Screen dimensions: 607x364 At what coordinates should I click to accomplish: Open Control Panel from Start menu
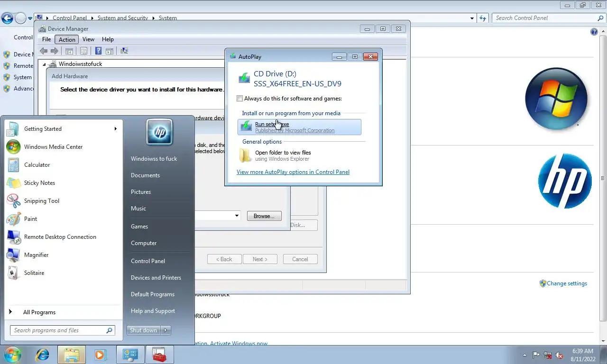tap(148, 261)
